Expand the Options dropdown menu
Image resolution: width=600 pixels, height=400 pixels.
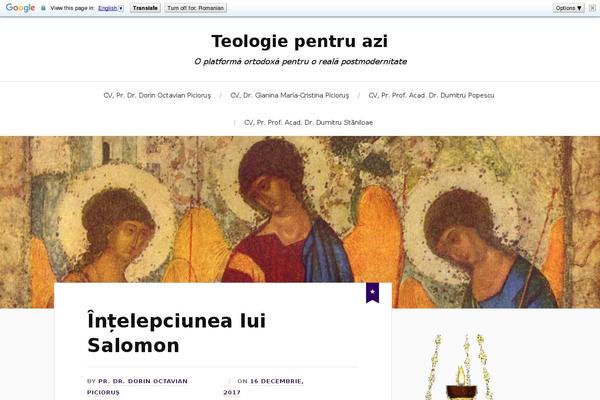click(x=568, y=8)
